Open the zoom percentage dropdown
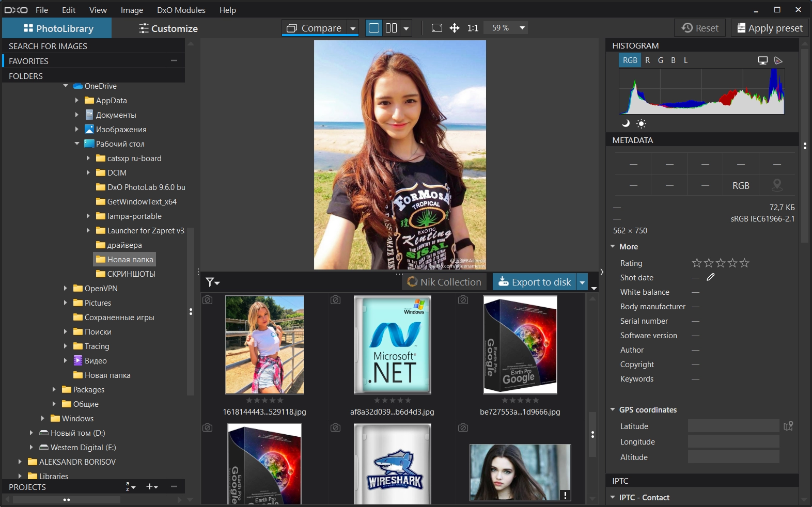This screenshot has height=507, width=812. click(522, 28)
